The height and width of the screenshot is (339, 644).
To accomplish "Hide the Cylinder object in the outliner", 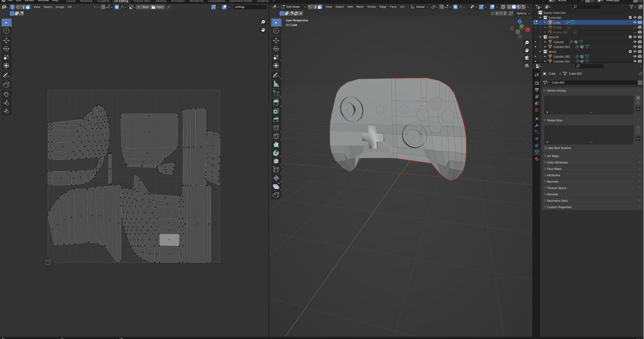I will coord(635,42).
